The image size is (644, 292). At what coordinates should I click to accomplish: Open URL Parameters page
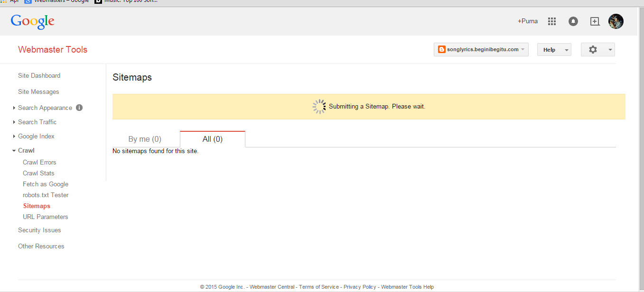coord(46,217)
